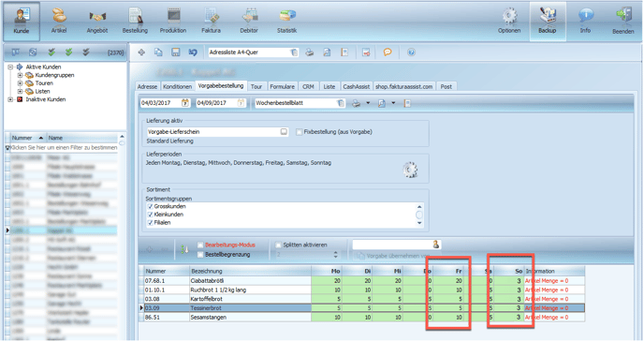Open the Kunde module
Viewport: 644px width, 342px height.
click(22, 22)
